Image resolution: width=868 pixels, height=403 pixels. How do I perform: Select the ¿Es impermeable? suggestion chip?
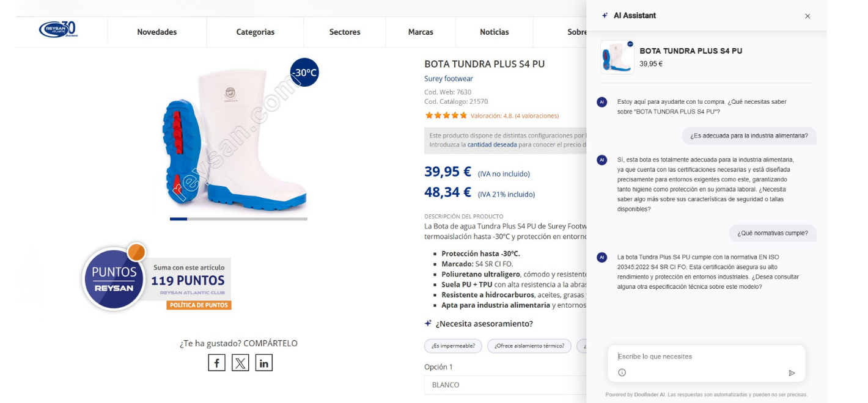453,346
